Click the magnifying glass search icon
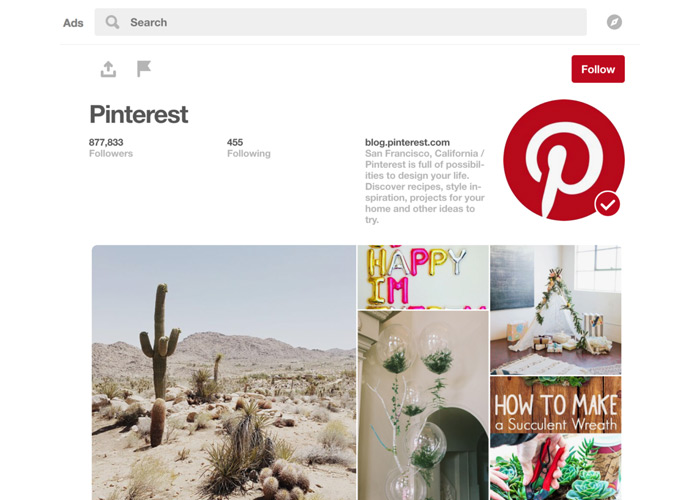Screen dimensions: 700x500 pos(112,22)
